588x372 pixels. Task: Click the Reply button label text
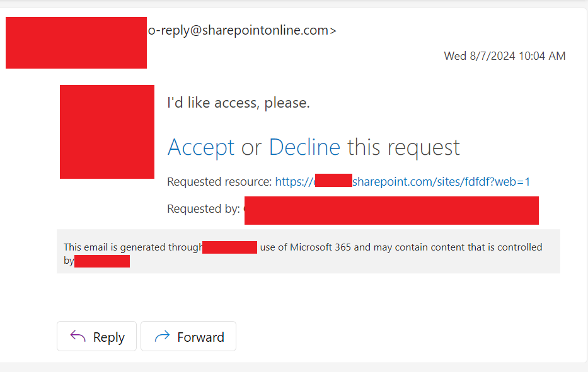point(109,337)
